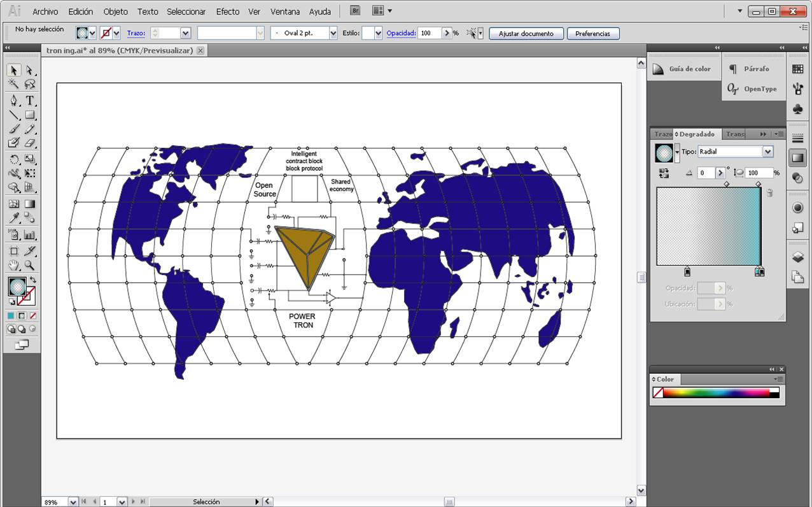Select the Hand tool

[13, 266]
